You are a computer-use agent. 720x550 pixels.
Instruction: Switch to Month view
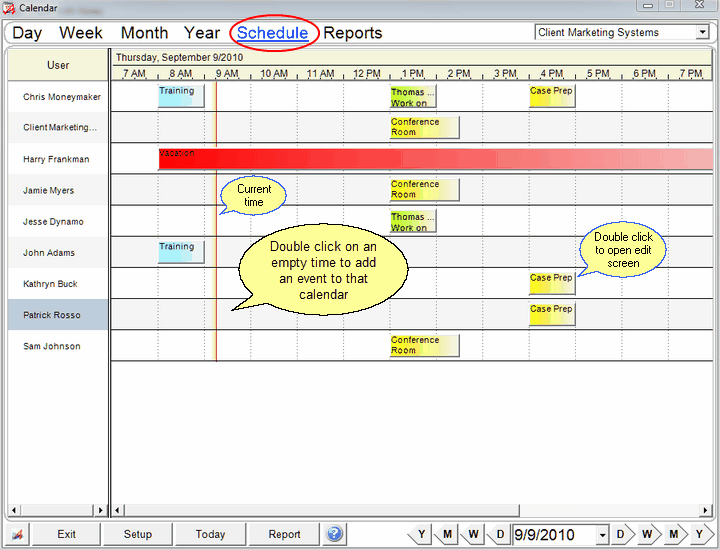click(x=144, y=33)
